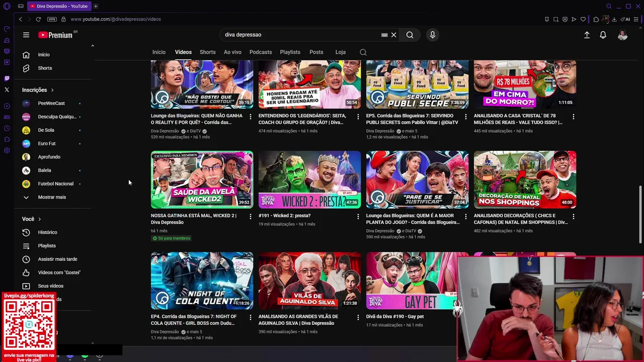Expand Mostrar mais in subscriptions list
The image size is (644, 362).
click(52, 197)
